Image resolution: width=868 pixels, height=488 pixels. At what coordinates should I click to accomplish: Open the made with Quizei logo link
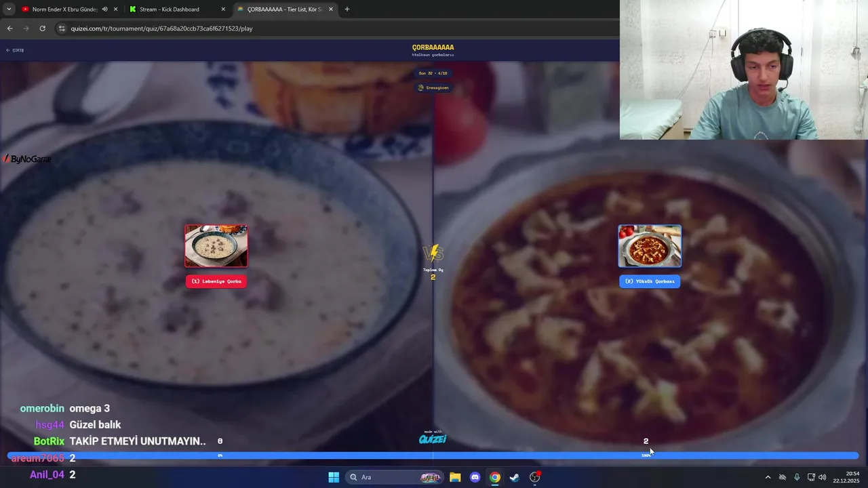tap(433, 438)
